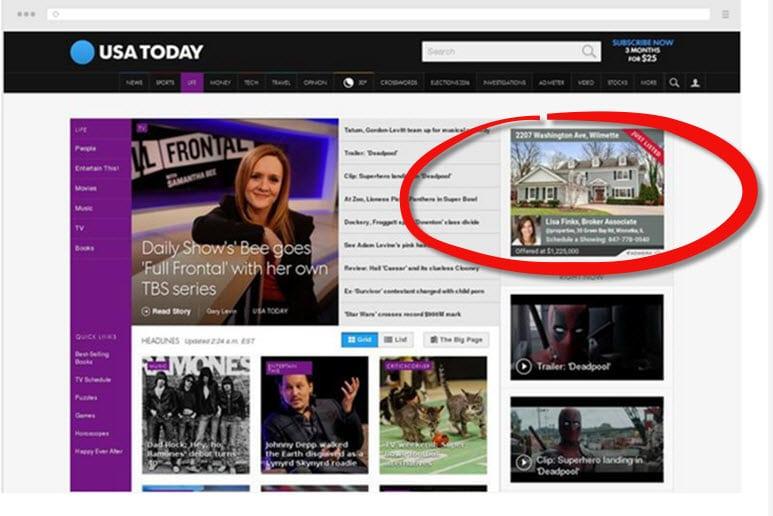Open the Ex-'Survivor' contestant headline

coord(414,291)
